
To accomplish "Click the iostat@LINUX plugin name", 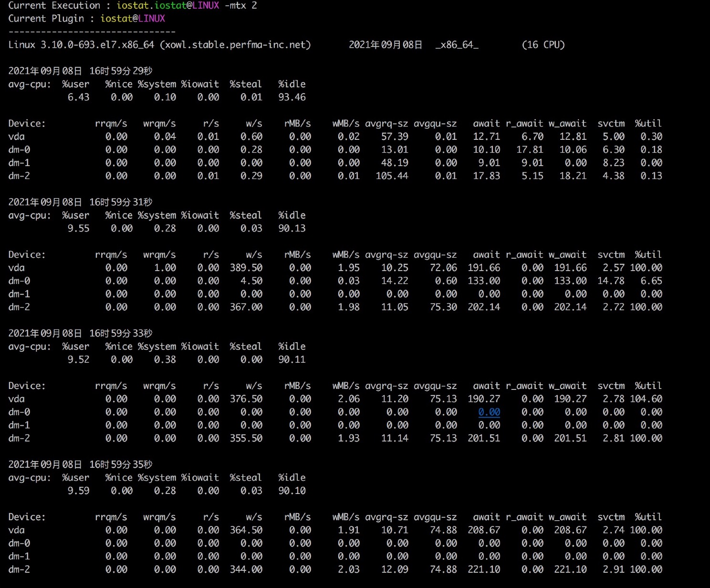I will coord(133,19).
